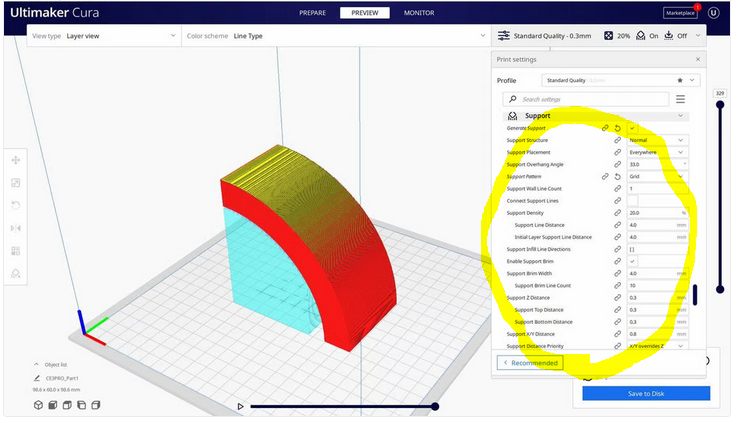
Task: Select CE3PRO_Part1 in object list
Action: click(62, 378)
